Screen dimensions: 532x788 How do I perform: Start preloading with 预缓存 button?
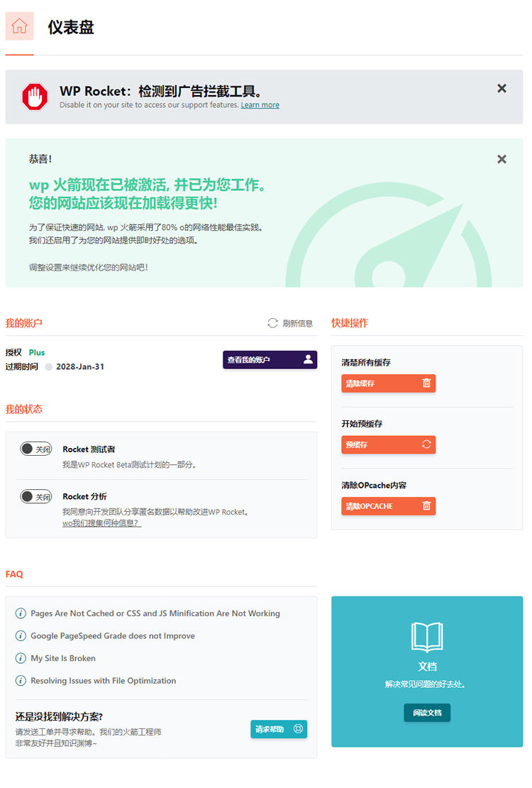pos(388,444)
